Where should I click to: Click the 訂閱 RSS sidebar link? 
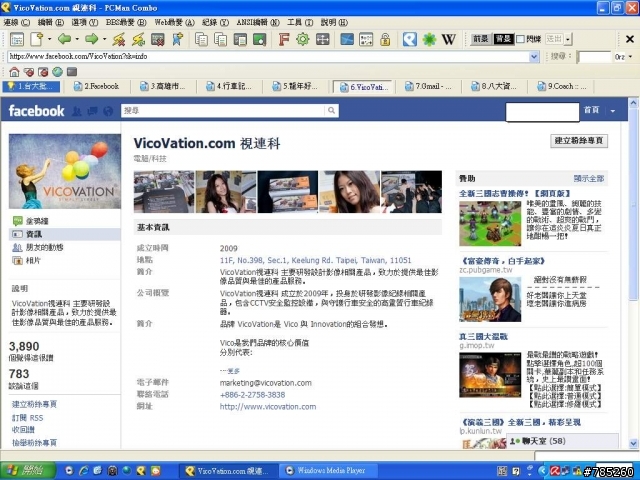point(27,418)
